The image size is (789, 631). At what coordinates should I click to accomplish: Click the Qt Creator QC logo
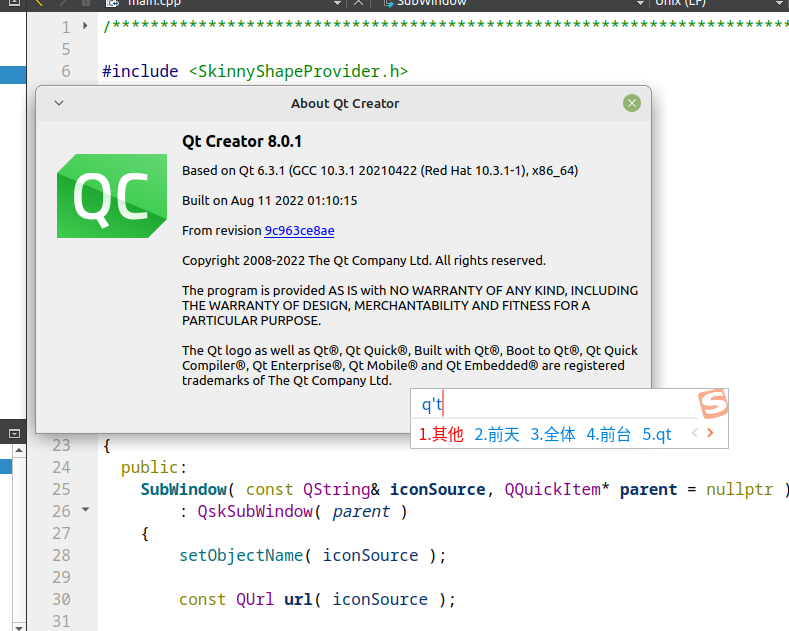click(111, 196)
